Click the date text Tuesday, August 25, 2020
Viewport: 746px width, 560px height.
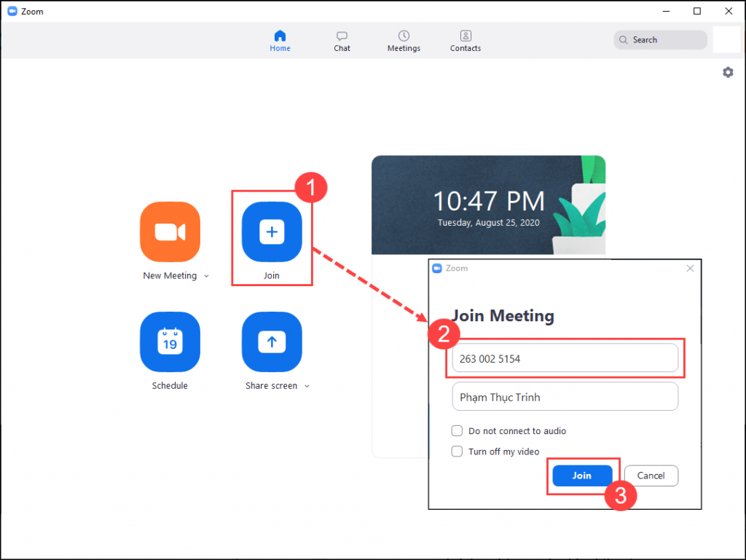pos(488,223)
